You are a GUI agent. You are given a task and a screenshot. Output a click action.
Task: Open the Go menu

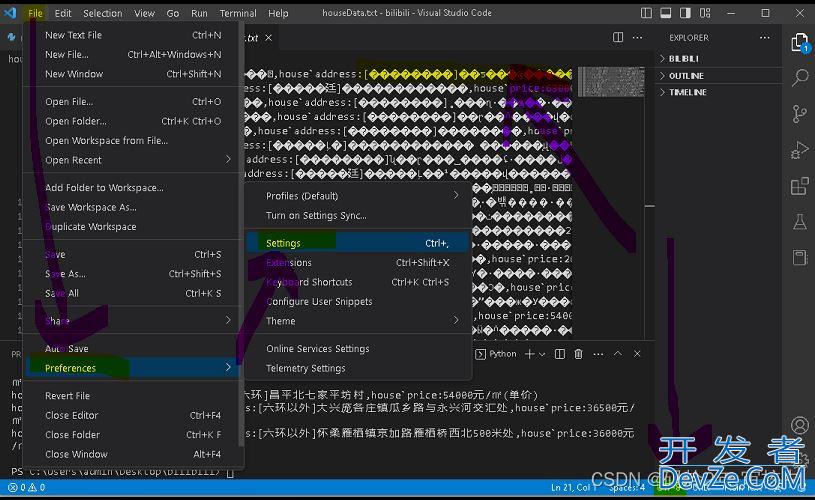[173, 13]
